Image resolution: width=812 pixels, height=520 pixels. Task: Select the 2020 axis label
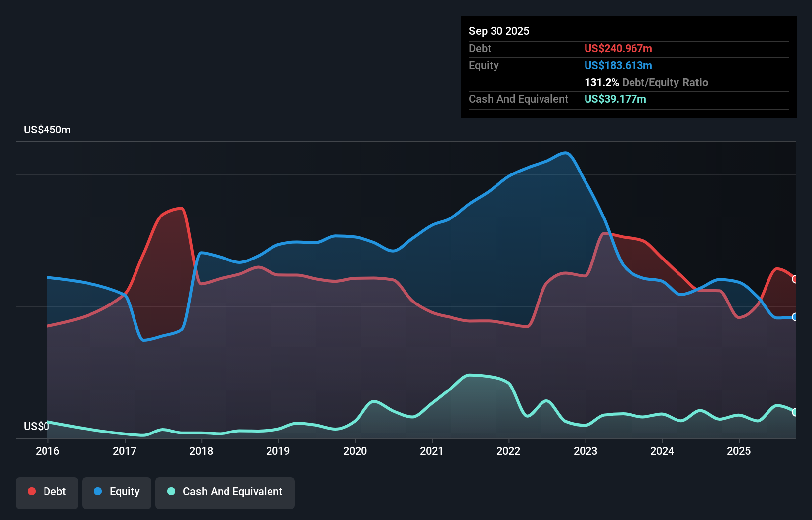click(356, 451)
